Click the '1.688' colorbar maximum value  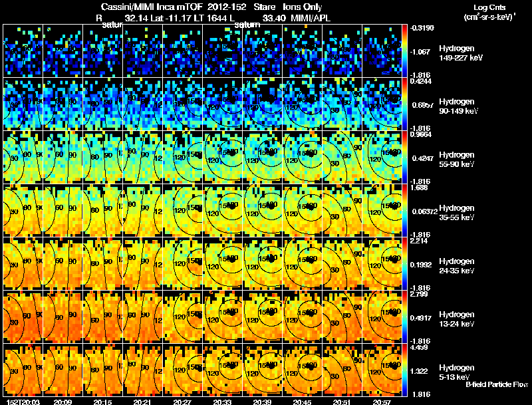(419, 188)
